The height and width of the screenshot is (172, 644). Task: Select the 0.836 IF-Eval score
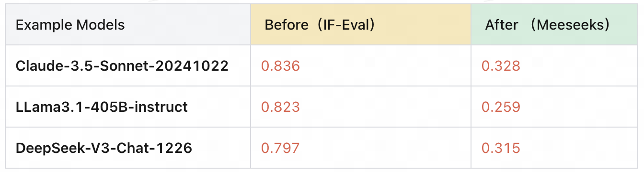pos(280,66)
